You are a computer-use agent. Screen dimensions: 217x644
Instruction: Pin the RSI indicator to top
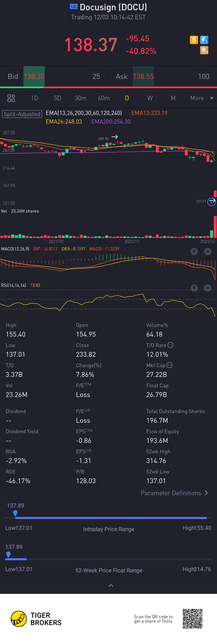click(194, 288)
